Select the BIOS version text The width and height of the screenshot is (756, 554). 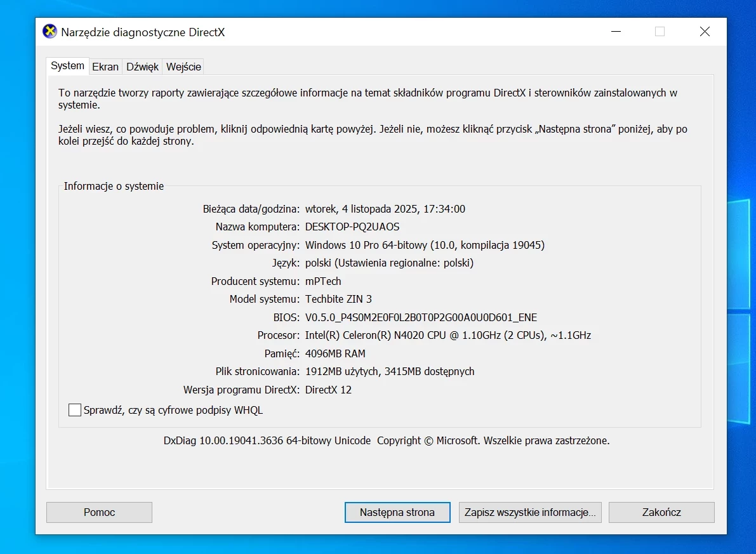(421, 317)
